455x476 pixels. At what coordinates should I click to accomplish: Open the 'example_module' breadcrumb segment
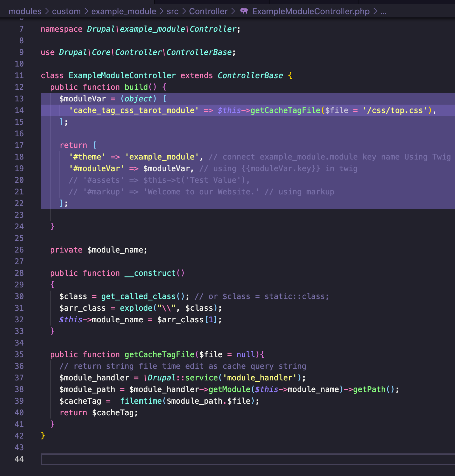point(124,11)
